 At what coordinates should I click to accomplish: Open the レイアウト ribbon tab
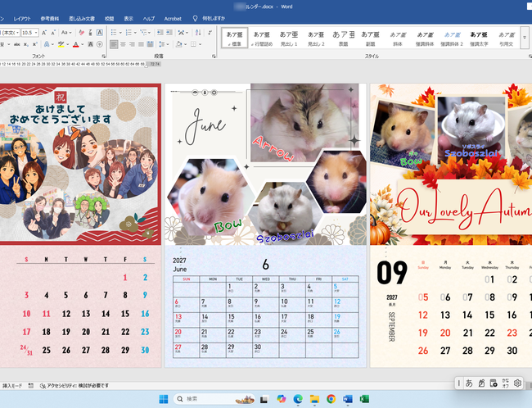tap(22, 19)
